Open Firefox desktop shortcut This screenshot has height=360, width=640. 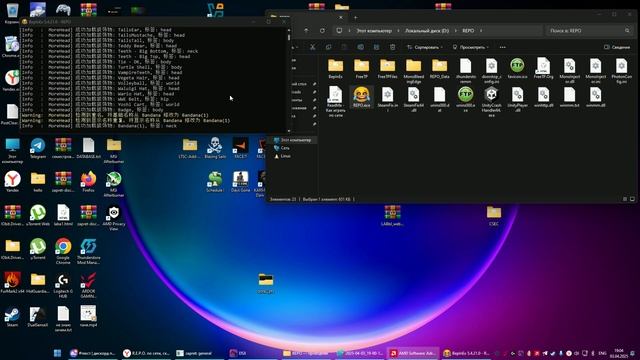pyautogui.click(x=88, y=182)
